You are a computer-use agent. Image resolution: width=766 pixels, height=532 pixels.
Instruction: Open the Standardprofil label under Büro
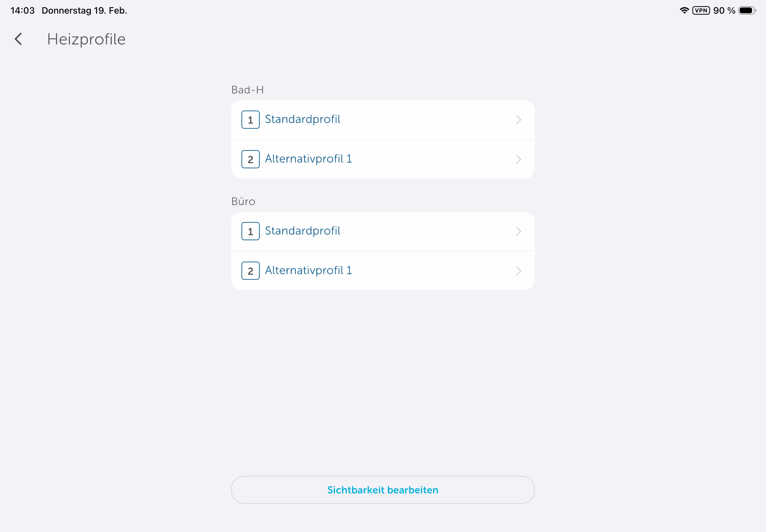coord(303,231)
